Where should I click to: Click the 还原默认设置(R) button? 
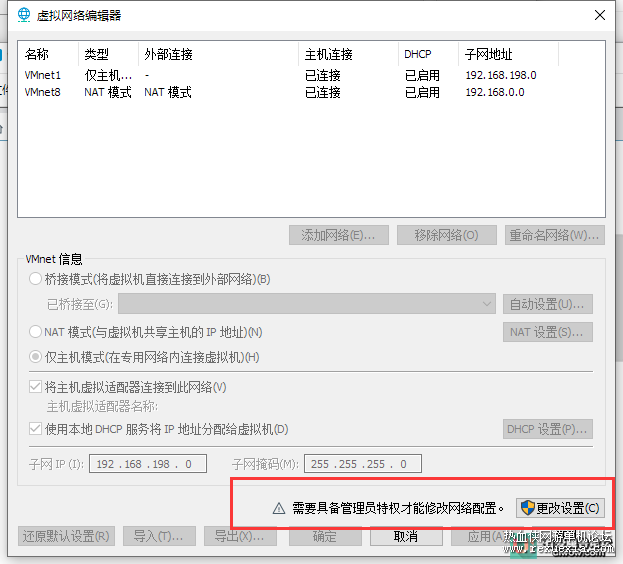point(66,536)
